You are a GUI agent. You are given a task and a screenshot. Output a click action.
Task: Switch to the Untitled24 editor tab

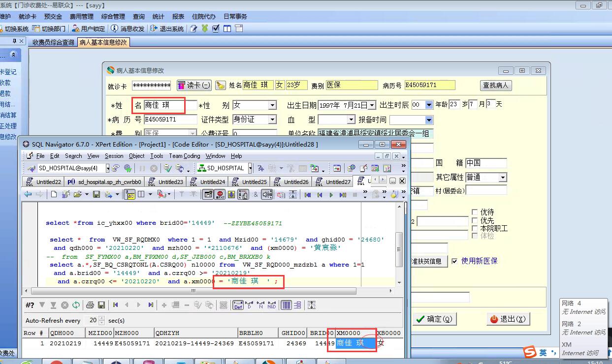pos(208,182)
